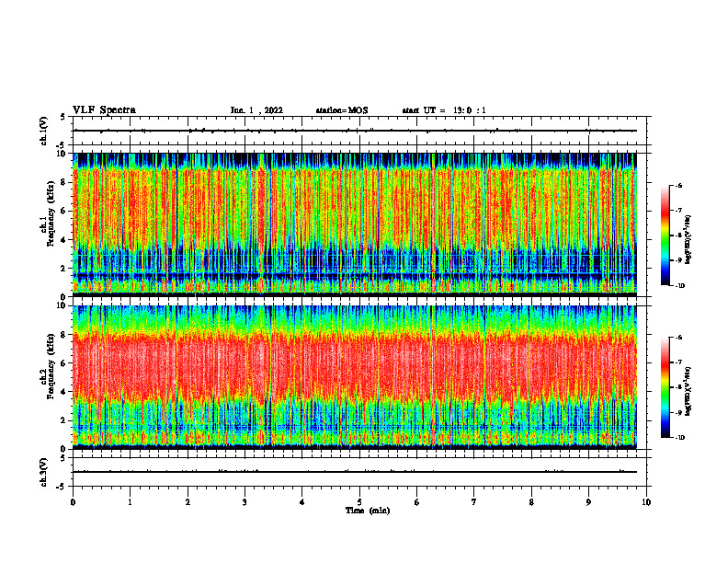728x563 pixels.
Task: Click the ch.1 spectrogram color scale bar
Action: pos(665,236)
